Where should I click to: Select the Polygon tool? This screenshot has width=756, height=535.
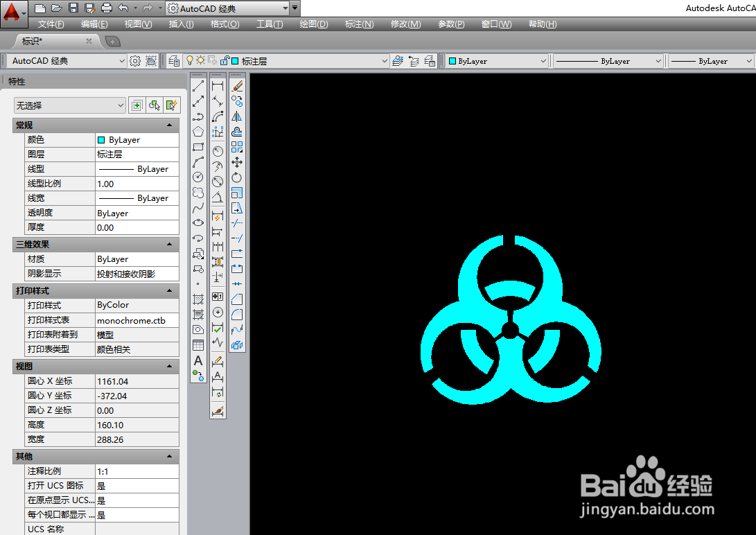coord(198,132)
